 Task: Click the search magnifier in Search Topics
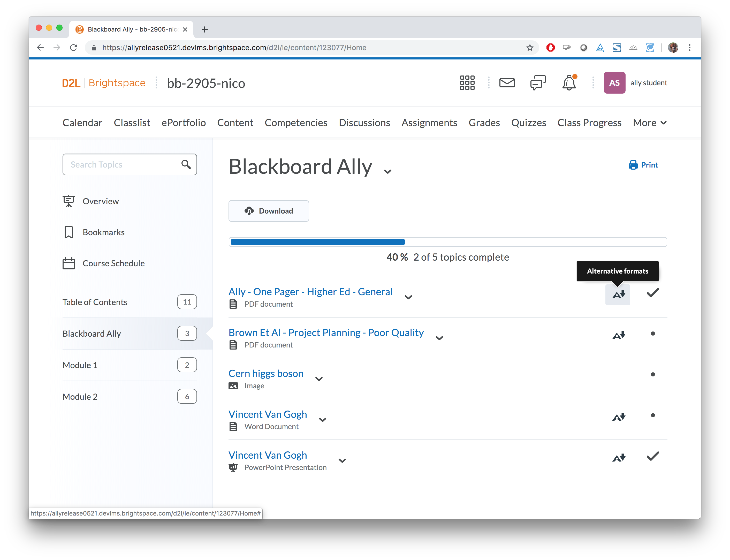coord(186,164)
